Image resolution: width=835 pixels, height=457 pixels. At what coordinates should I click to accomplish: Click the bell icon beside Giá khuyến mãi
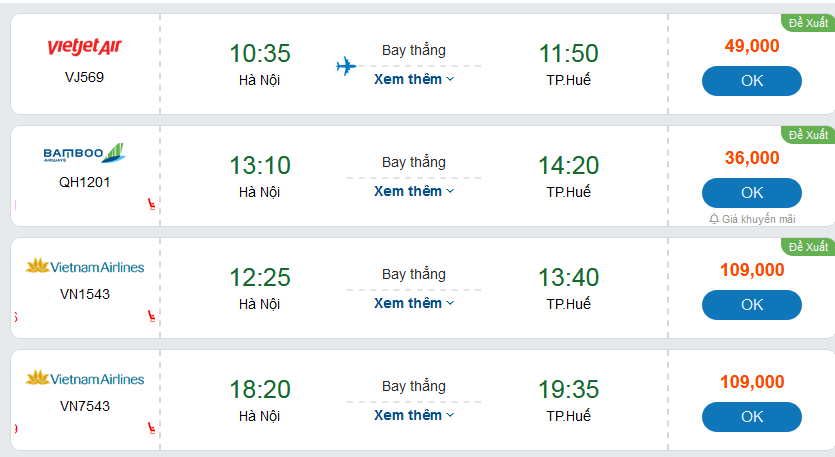tap(713, 219)
